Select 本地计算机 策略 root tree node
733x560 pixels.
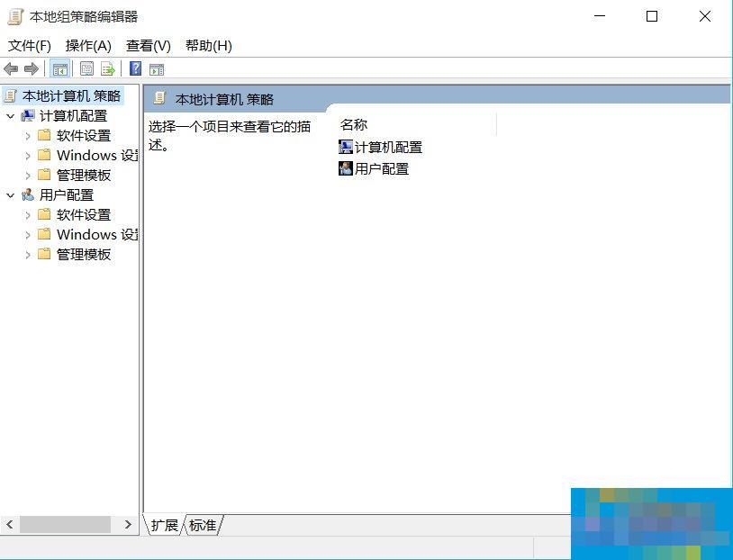tap(71, 95)
